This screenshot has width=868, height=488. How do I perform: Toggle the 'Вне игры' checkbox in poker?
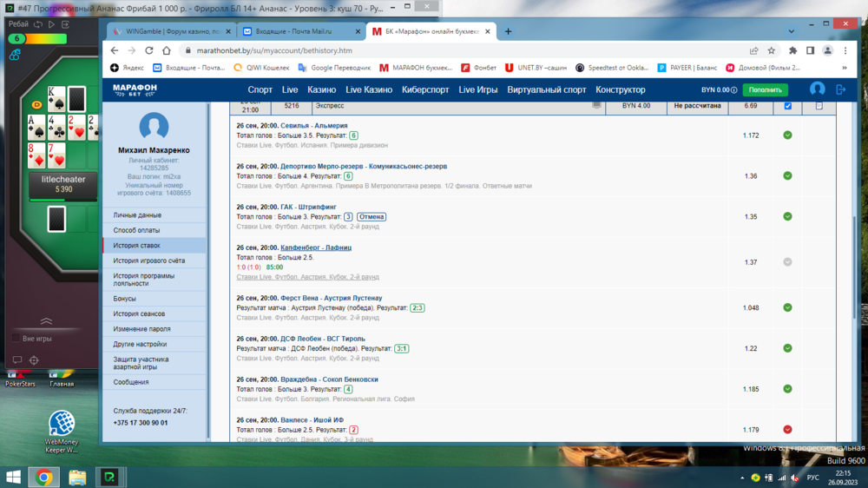16,339
